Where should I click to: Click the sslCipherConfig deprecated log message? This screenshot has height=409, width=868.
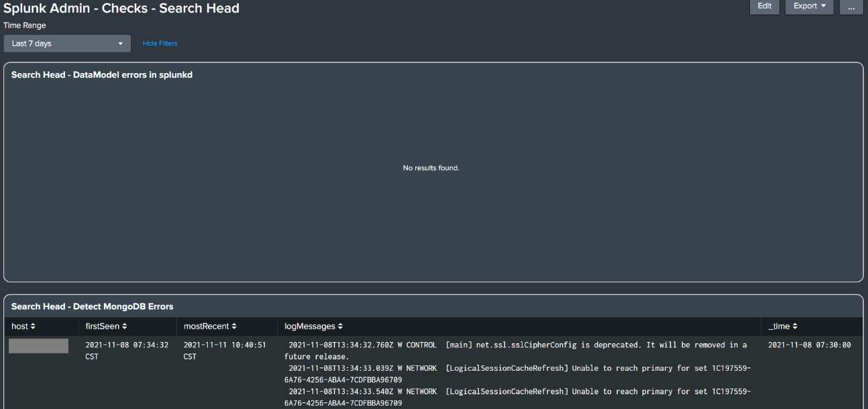(517, 351)
